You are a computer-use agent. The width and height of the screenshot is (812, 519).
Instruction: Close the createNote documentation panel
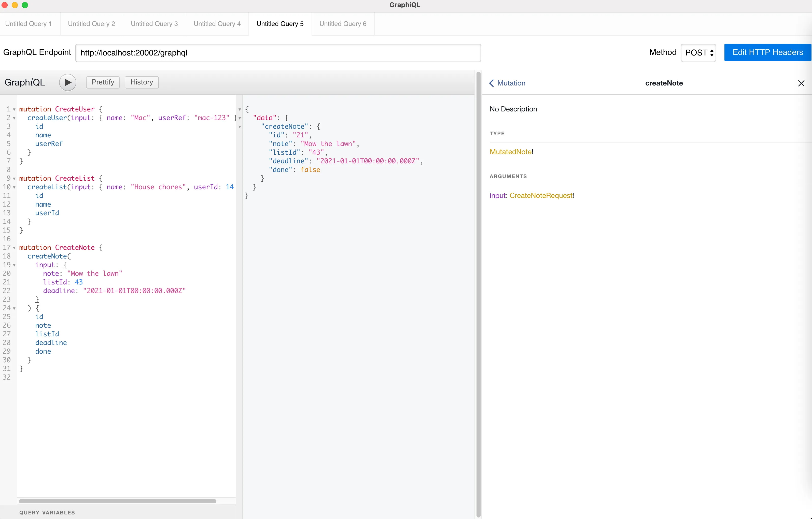point(801,83)
